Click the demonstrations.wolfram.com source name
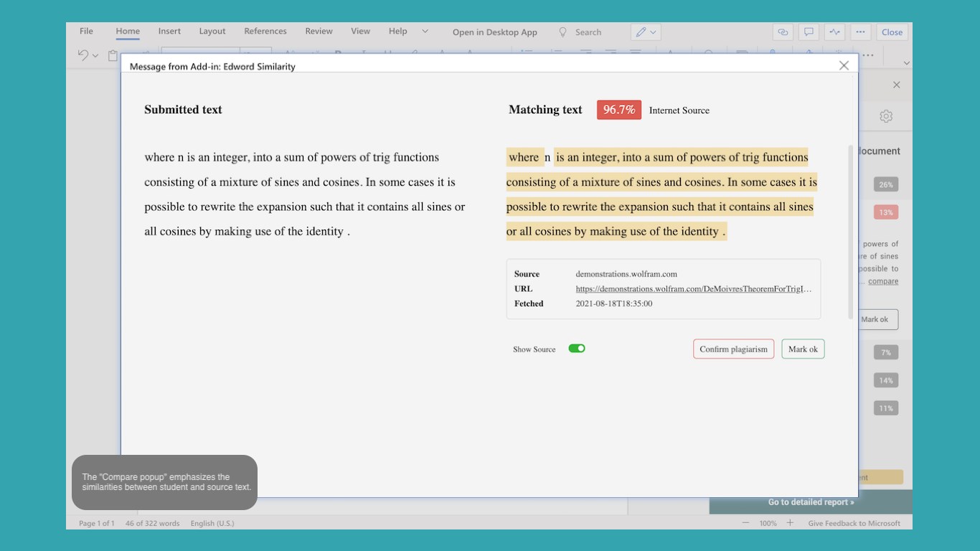Viewport: 980px width, 551px height. [626, 274]
